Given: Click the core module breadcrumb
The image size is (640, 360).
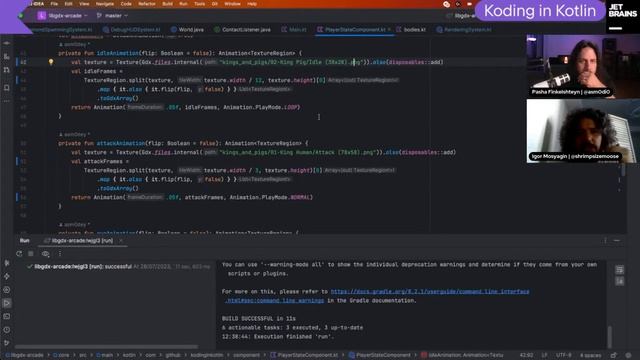Looking at the screenshot, I should tap(61, 355).
